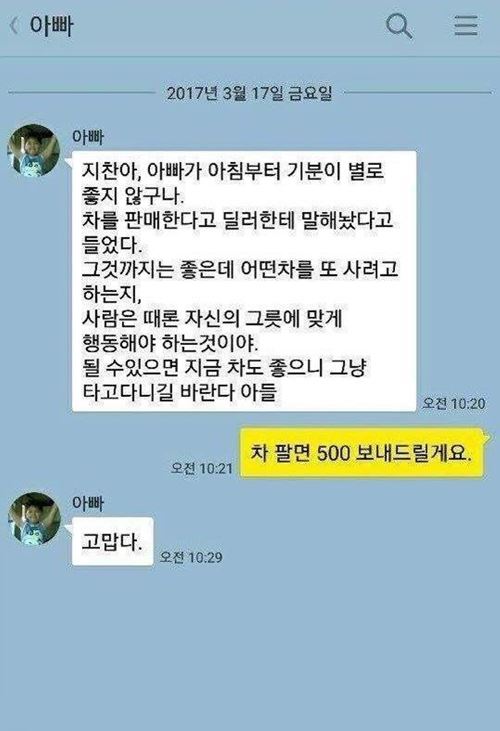Open 아빠's profile photo above the long message
Screen dimensions: 500x731
point(34,150)
